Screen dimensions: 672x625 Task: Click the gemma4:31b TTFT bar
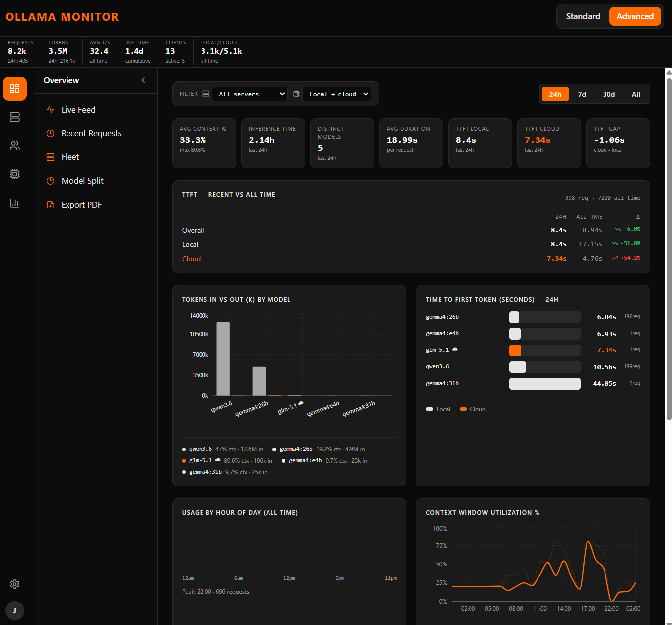(545, 384)
